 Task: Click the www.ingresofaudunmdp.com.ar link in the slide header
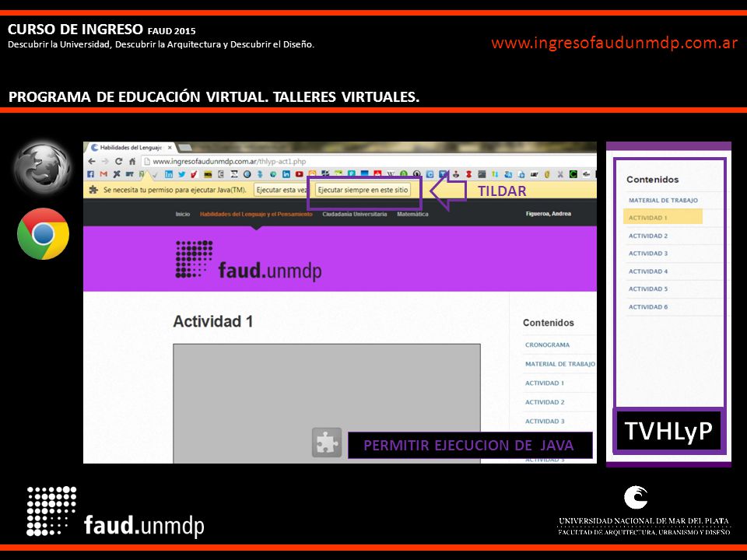click(x=615, y=43)
